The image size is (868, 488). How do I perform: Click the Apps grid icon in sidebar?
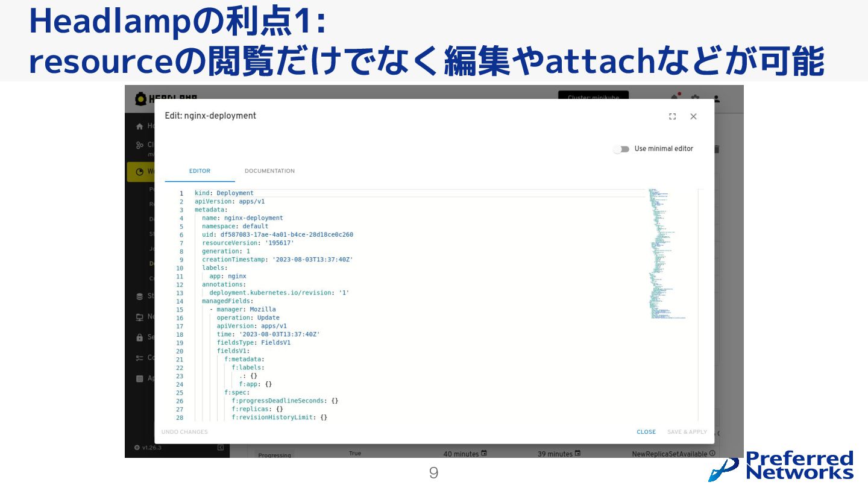click(x=140, y=378)
